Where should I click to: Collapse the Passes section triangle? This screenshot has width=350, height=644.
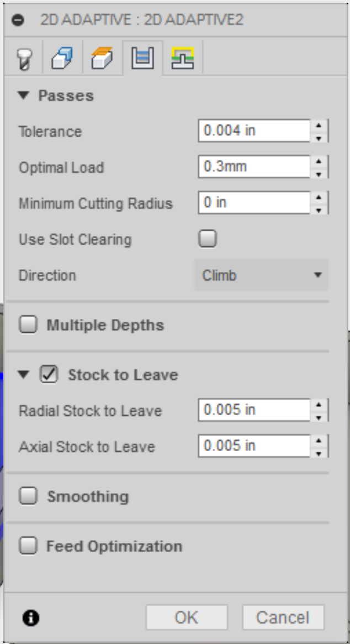click(23, 96)
